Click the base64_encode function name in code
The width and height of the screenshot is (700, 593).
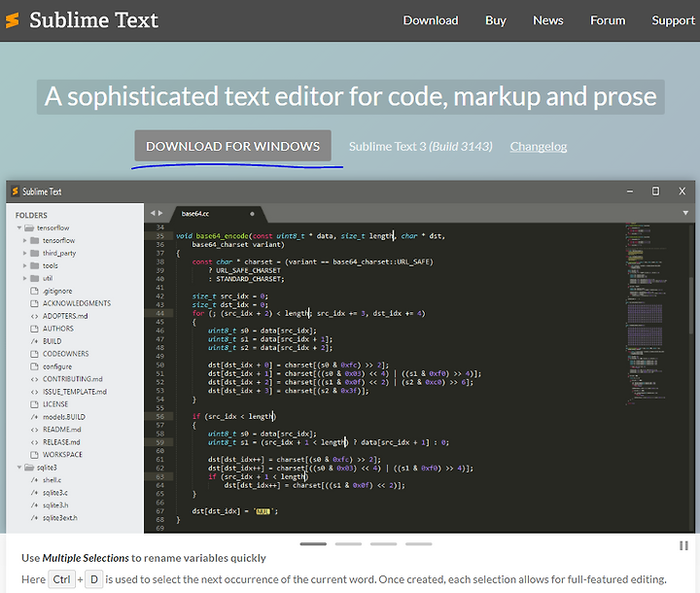[222, 236]
